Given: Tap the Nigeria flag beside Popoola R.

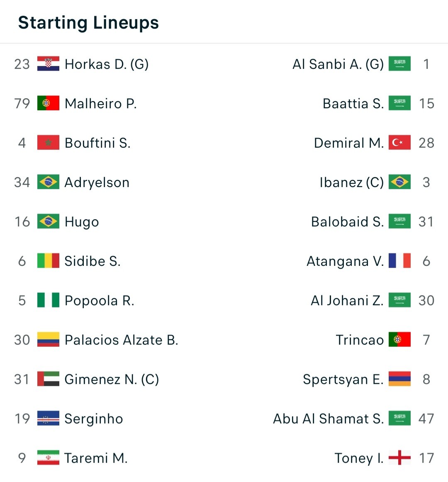Looking at the screenshot, I should click(48, 300).
